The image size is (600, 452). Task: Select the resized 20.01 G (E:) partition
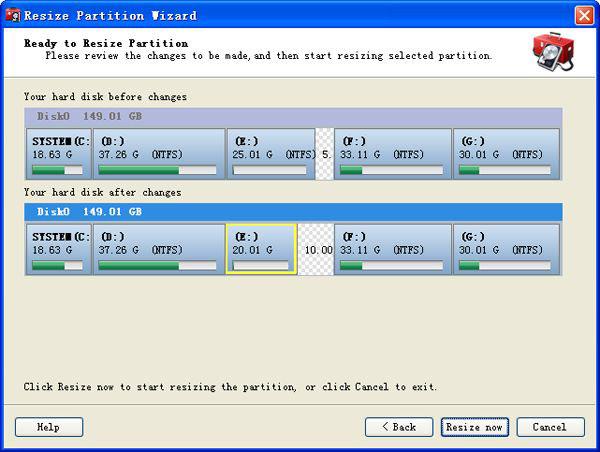[261, 249]
